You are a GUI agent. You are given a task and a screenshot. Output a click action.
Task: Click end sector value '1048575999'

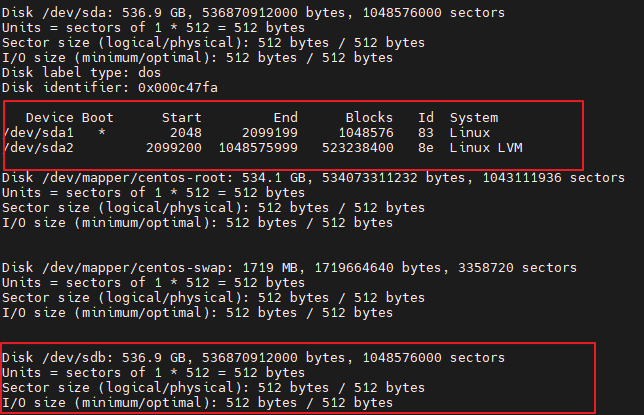[x=258, y=148]
